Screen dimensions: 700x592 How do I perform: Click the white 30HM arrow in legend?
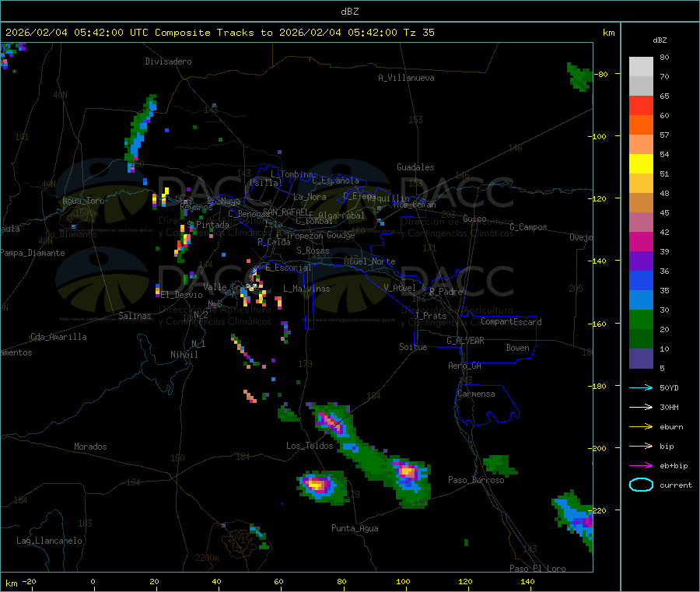tap(641, 407)
